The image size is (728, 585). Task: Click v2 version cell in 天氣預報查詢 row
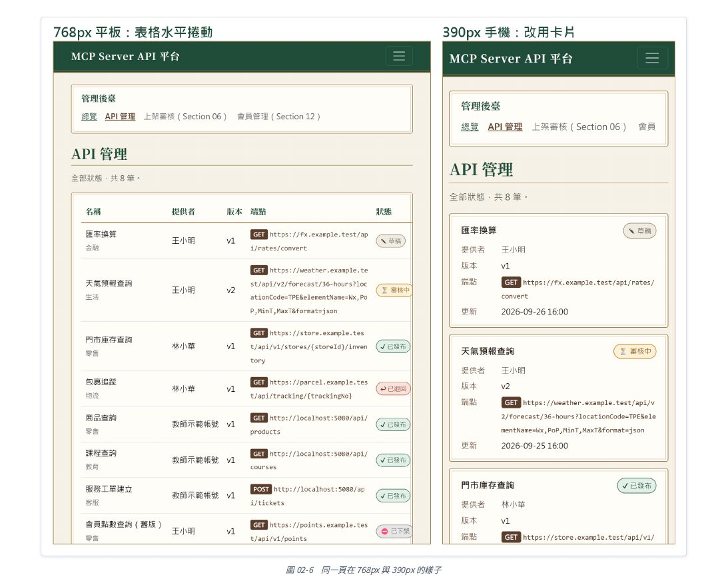tap(230, 291)
